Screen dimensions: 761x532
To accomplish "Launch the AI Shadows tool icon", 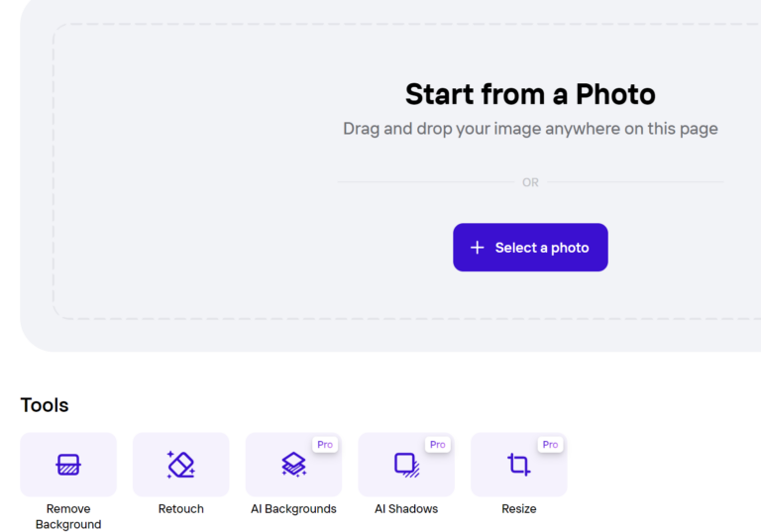I will coord(406,465).
